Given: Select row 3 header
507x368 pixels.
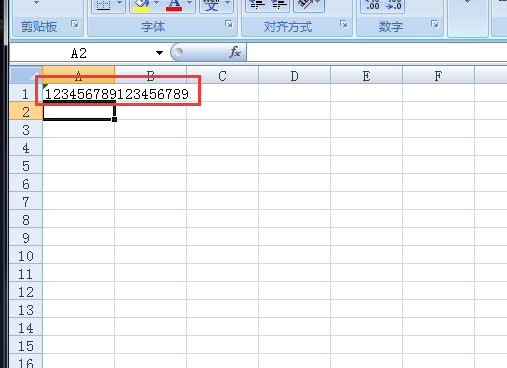Looking at the screenshot, I should 26,129.
